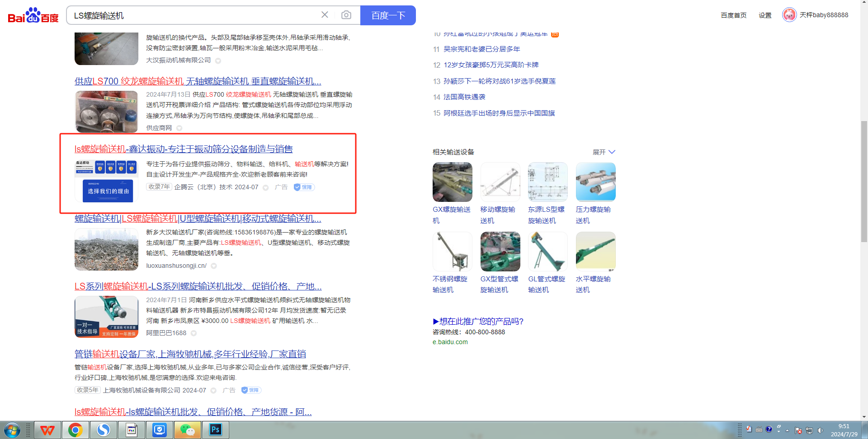This screenshot has width=868, height=439.
Task: Click the scrollbar up arrow
Action: pos(864,3)
